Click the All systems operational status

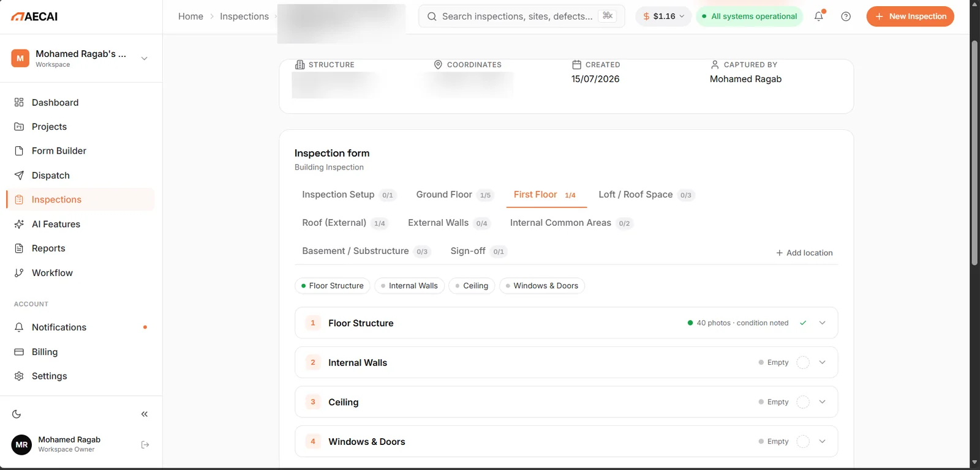[x=749, y=17]
